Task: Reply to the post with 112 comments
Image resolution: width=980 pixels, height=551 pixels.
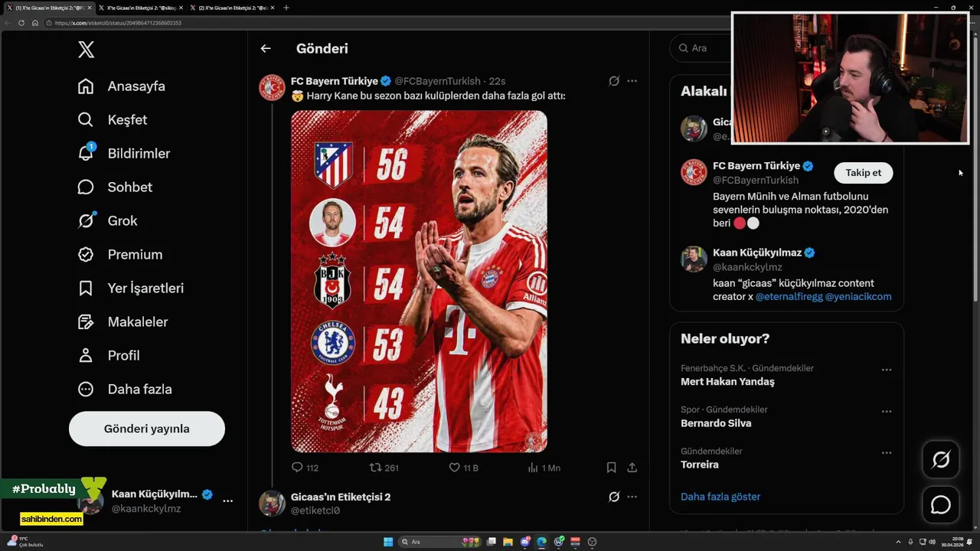Action: [x=305, y=468]
